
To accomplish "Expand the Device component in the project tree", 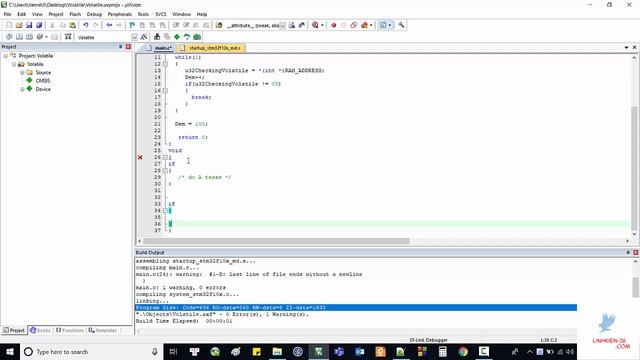I will (22, 89).
